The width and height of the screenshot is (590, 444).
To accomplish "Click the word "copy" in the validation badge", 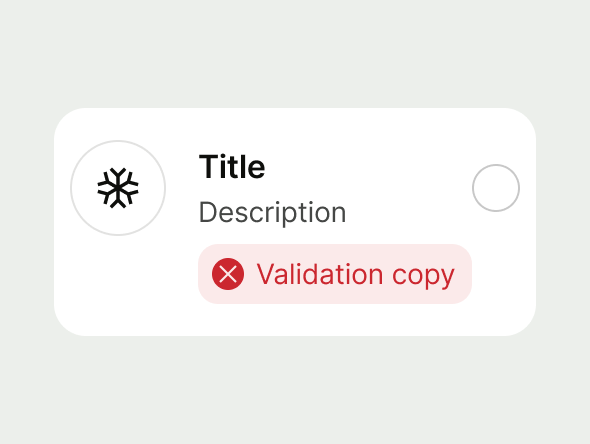I will tap(423, 277).
